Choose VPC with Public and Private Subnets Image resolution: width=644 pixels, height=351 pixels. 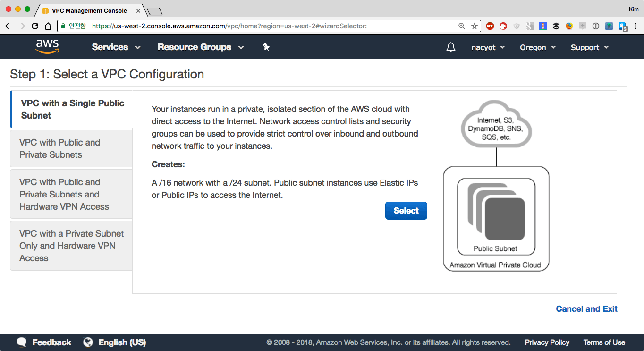click(60, 148)
